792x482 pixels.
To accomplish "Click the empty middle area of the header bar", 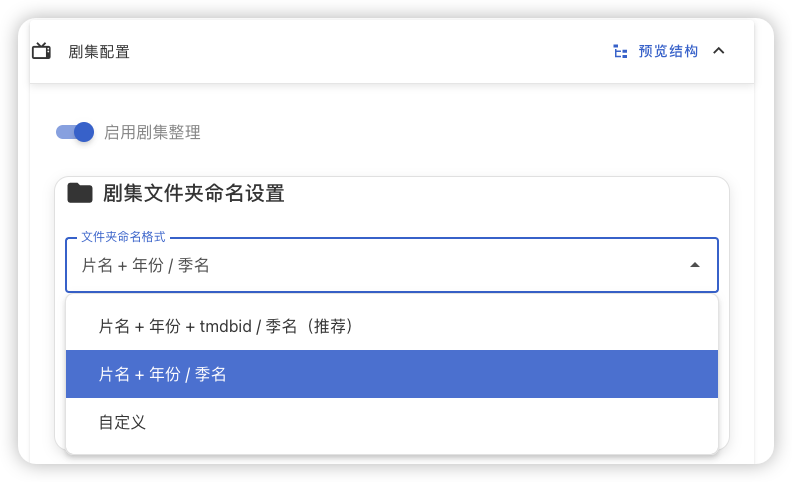I will click(x=371, y=51).
